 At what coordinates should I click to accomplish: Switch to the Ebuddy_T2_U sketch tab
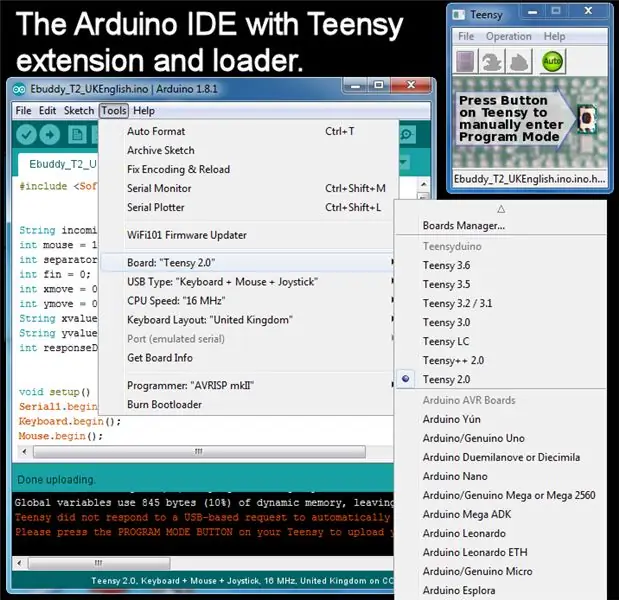[x=58, y=164]
